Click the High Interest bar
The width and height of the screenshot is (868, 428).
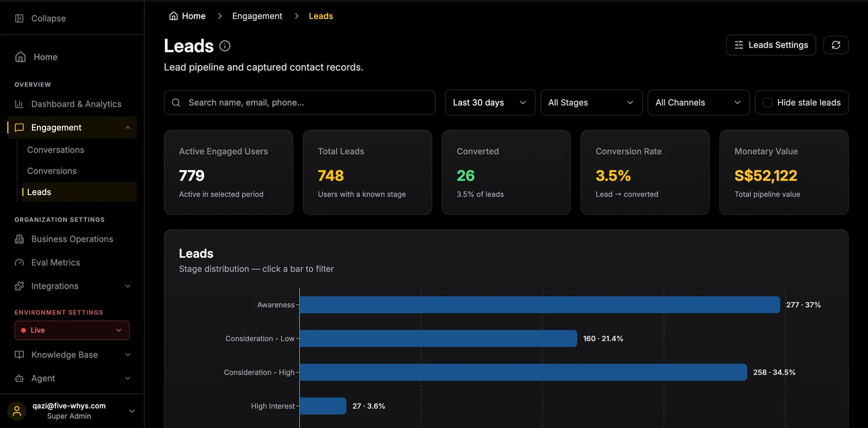point(323,406)
